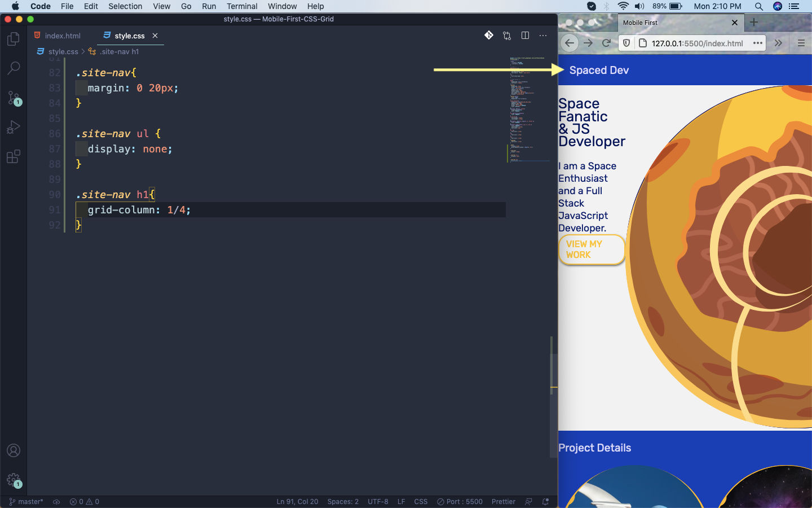Click the VIEW MY WORK button
Image resolution: width=812 pixels, height=508 pixels.
pos(592,249)
